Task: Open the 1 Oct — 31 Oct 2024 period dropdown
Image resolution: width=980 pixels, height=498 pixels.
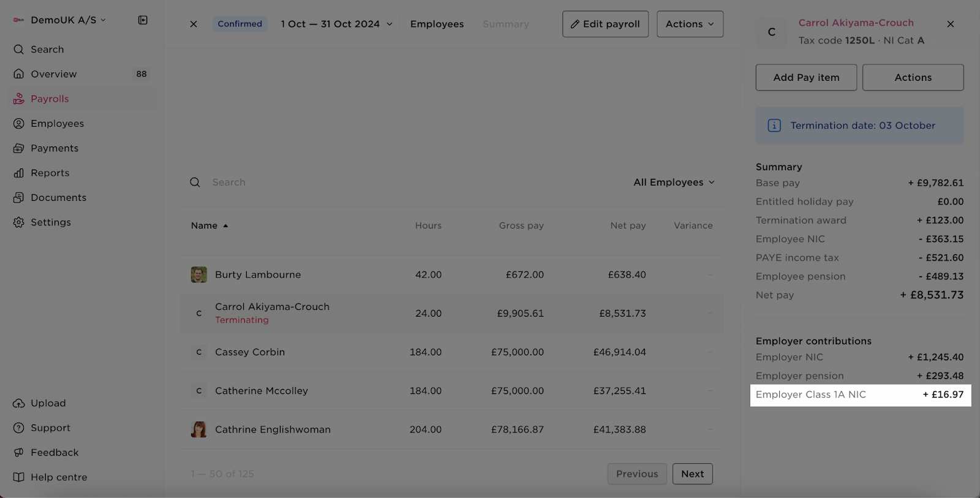Action: pyautogui.click(x=336, y=24)
